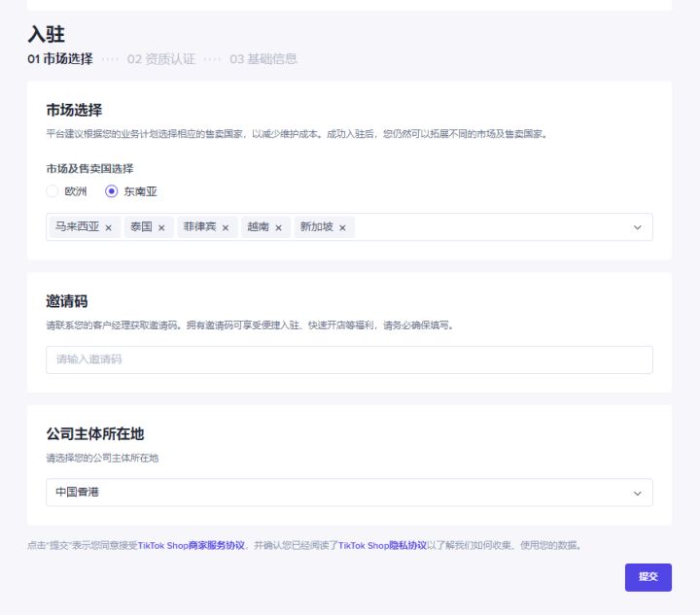Viewport: 700px width, 615px height.
Task: Click the 邀请码 section heading
Action: click(x=67, y=301)
